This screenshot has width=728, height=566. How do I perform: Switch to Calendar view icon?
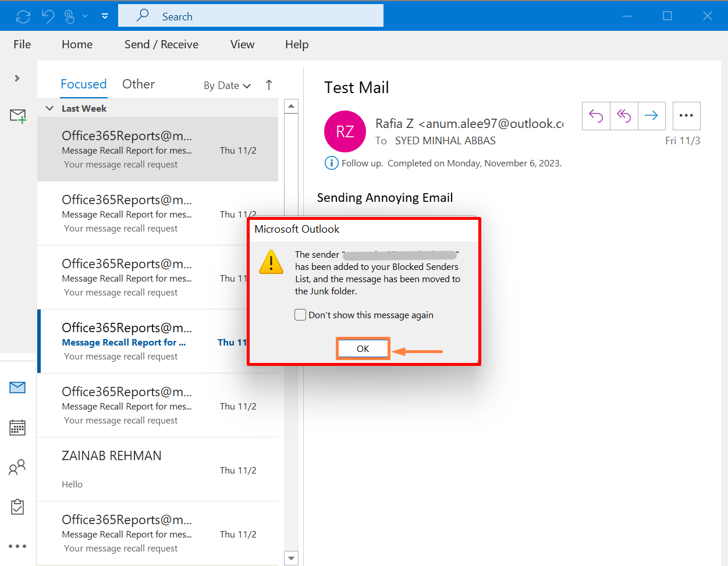coord(17,428)
